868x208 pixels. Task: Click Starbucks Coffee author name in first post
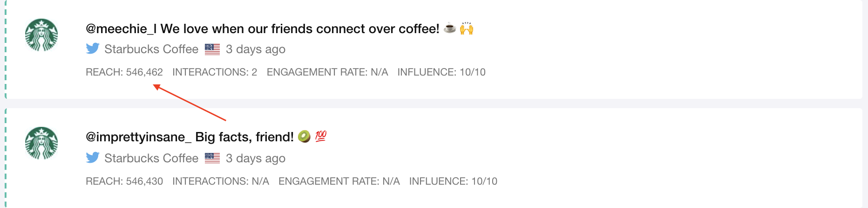coord(151,49)
